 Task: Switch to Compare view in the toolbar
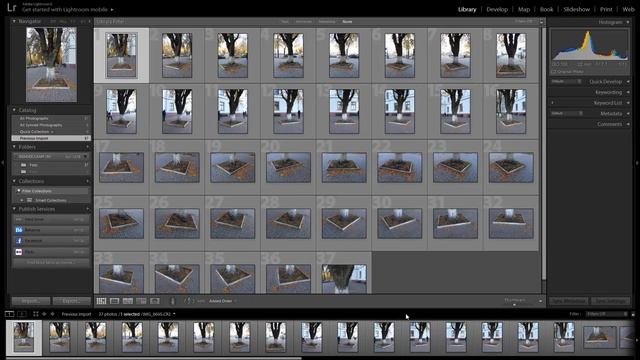coord(128,301)
